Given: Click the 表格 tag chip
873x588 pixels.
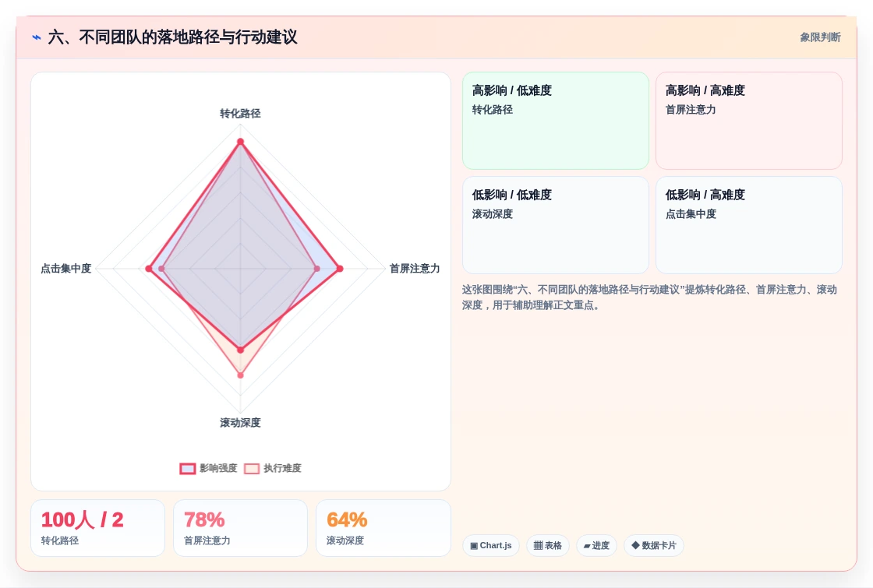Looking at the screenshot, I should [x=548, y=545].
